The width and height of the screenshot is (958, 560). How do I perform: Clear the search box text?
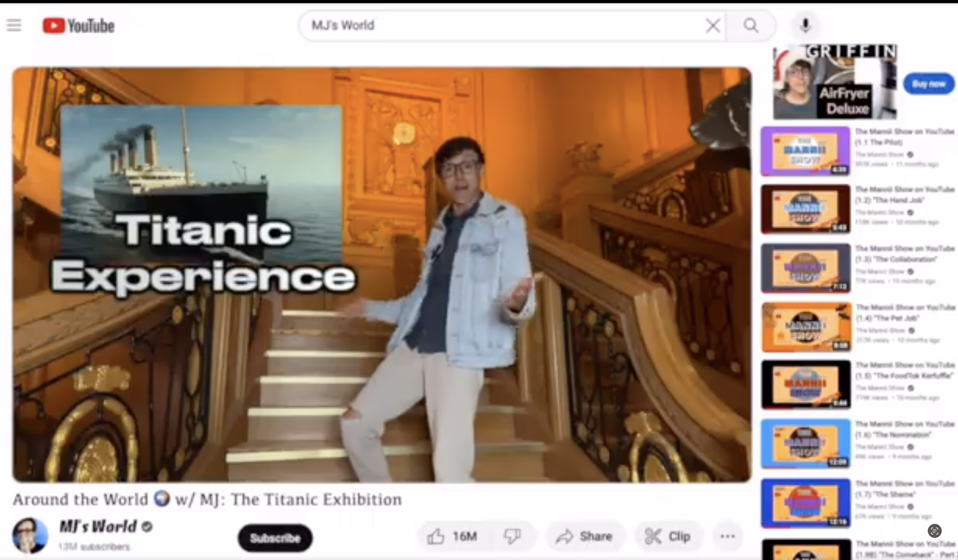coord(712,26)
